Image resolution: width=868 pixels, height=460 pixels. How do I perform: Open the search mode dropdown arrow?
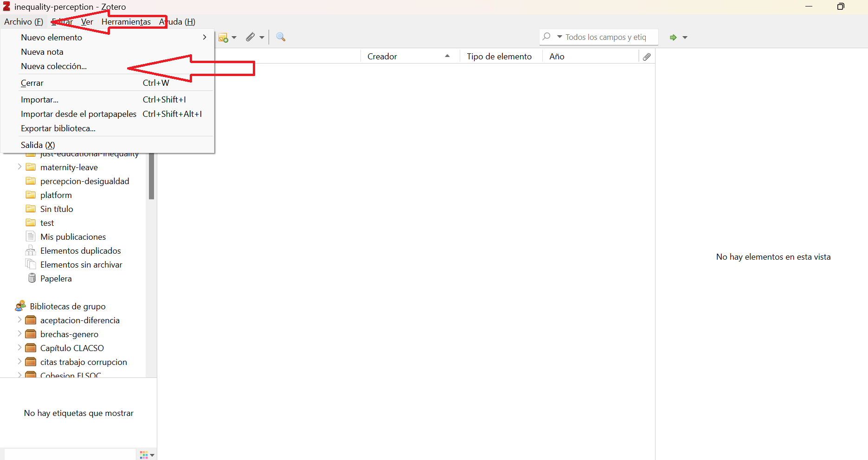point(559,37)
